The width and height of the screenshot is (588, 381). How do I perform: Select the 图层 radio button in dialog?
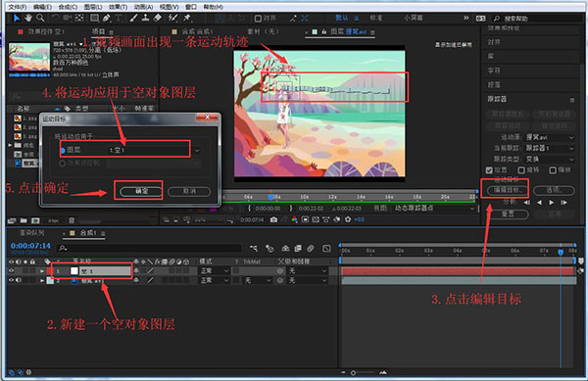[x=63, y=150]
